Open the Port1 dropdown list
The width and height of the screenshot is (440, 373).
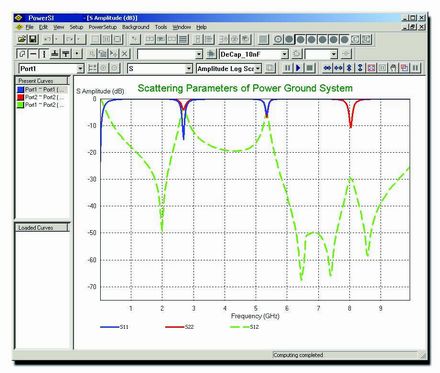(80, 69)
